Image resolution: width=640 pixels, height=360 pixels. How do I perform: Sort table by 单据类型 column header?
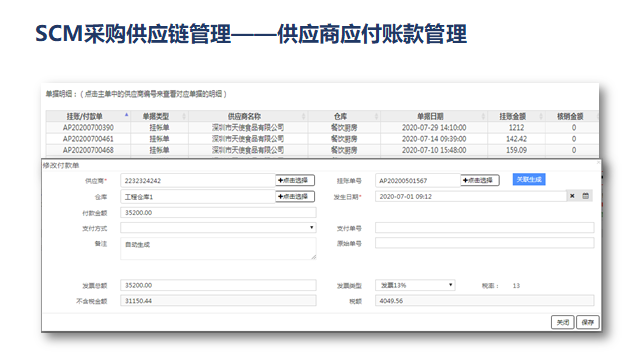tap(160, 116)
